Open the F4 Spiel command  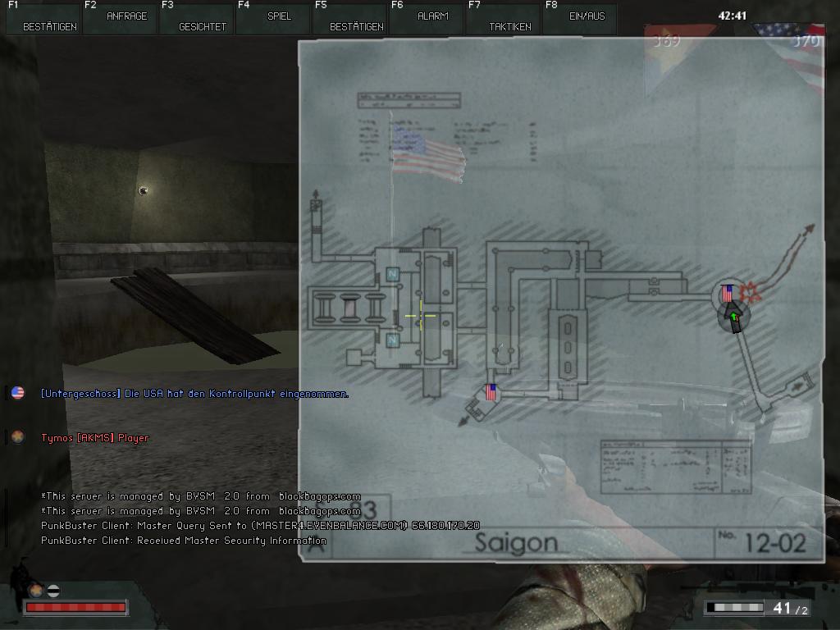coord(273,18)
